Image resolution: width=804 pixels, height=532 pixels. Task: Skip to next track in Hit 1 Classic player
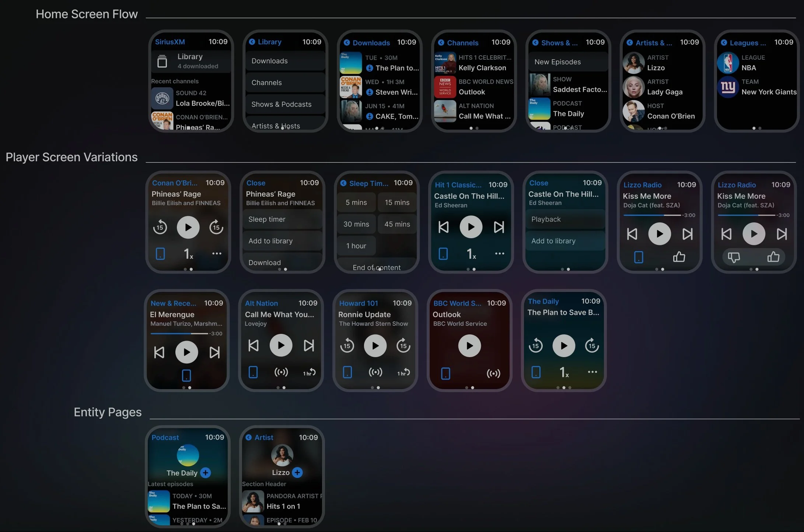click(x=499, y=227)
